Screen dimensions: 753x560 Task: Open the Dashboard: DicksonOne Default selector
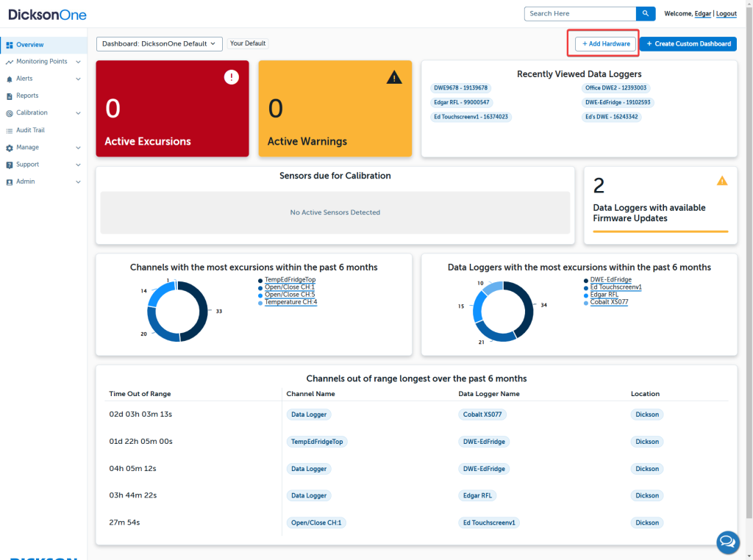pos(159,43)
